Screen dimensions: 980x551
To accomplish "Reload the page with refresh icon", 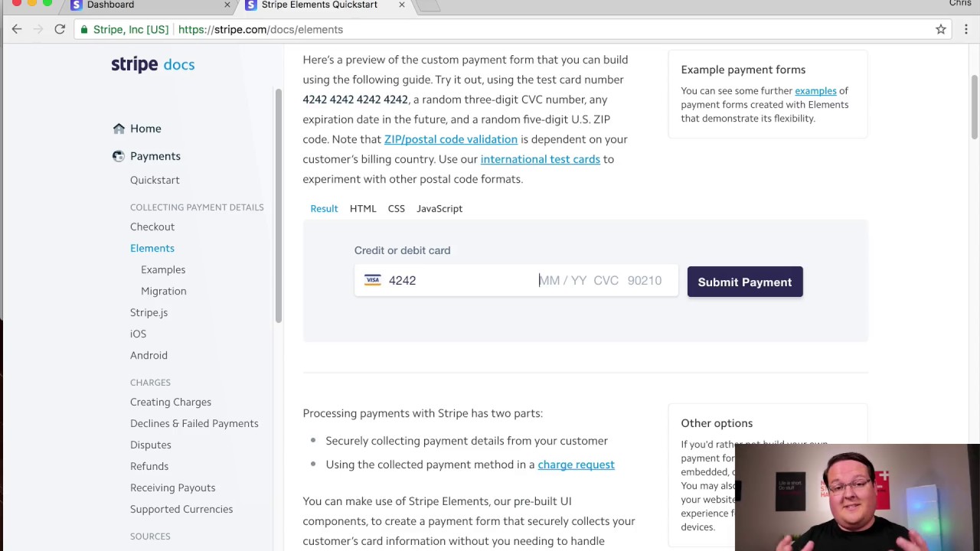I will (x=60, y=29).
